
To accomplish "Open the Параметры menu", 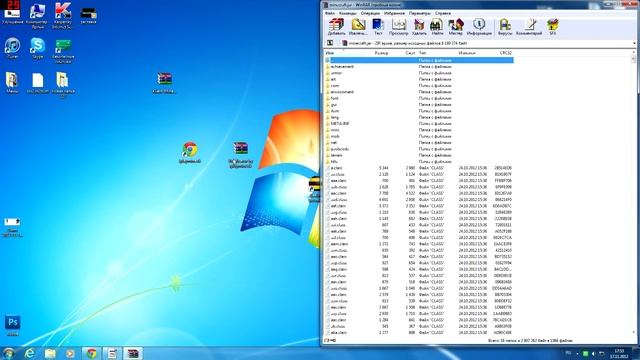I will tap(420, 13).
